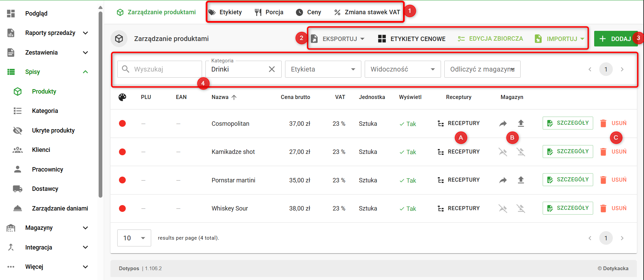This screenshot has height=280, width=644.
Task: Click the recipe tree icon for Kamikadze shot
Action: [441, 152]
